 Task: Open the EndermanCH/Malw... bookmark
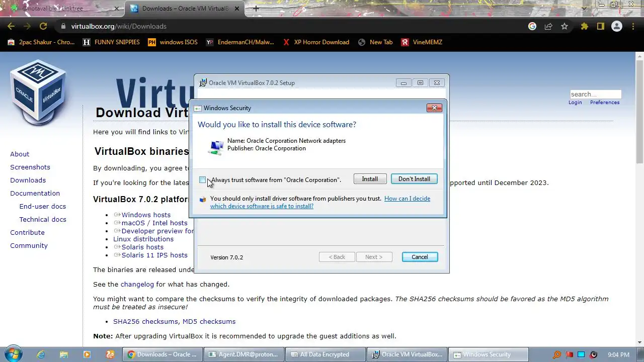pos(240,42)
